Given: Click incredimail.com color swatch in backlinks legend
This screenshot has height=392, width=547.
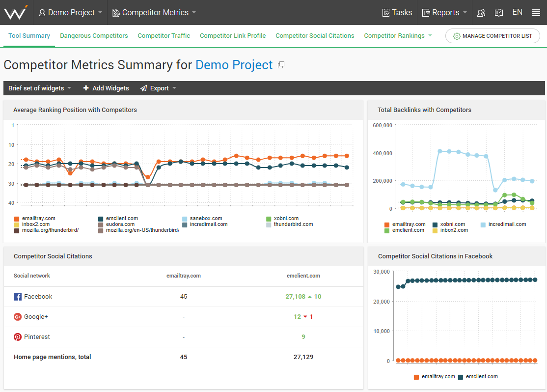Looking at the screenshot, I should [483, 225].
